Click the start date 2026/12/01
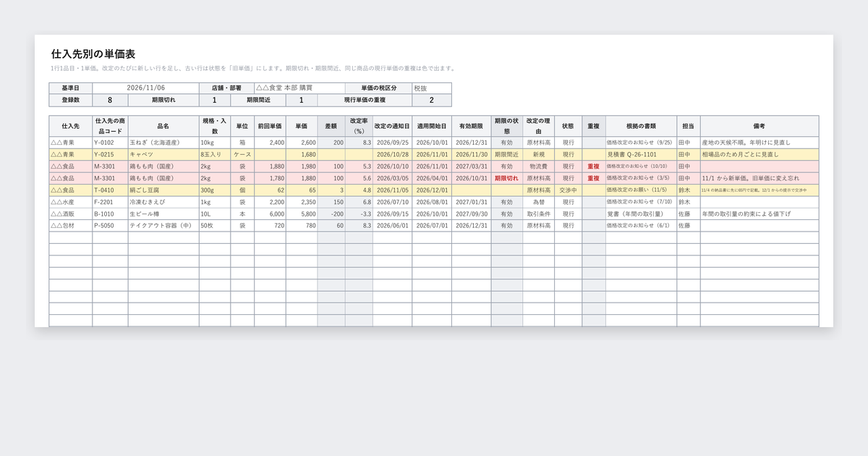Screen dimensions: 868x456 tap(432, 190)
